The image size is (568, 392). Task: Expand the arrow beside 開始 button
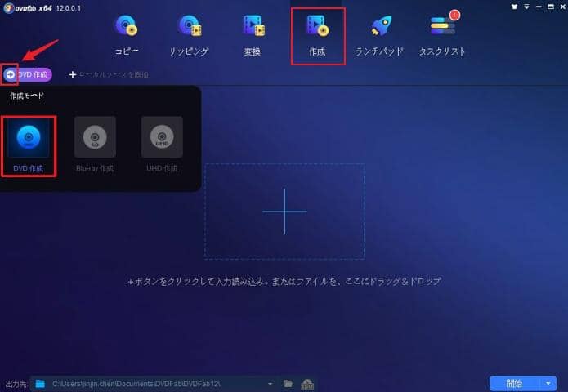[548, 383]
